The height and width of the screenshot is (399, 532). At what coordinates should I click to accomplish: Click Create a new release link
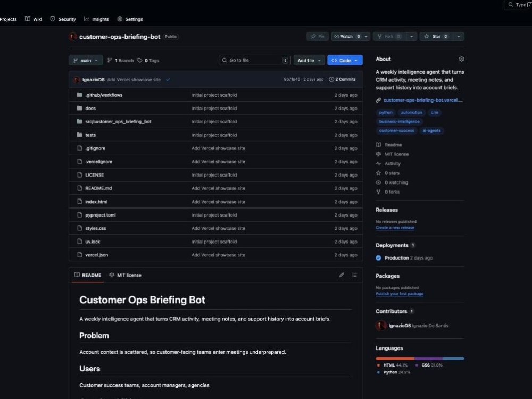[x=395, y=228]
